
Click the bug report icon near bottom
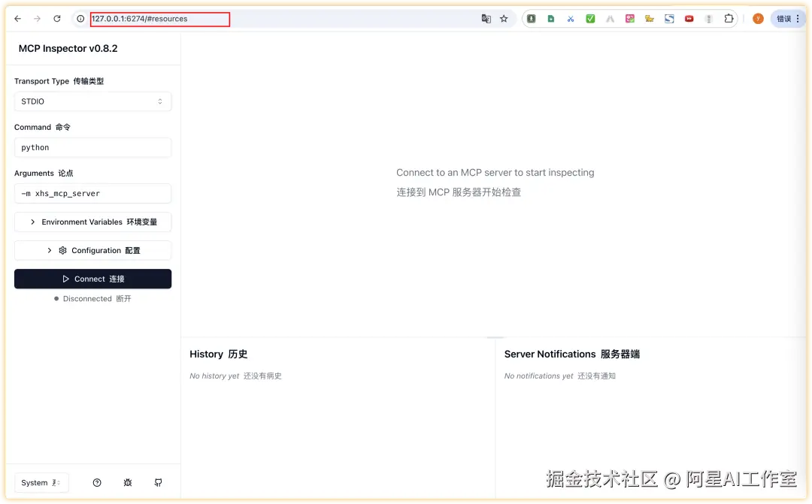(x=127, y=483)
